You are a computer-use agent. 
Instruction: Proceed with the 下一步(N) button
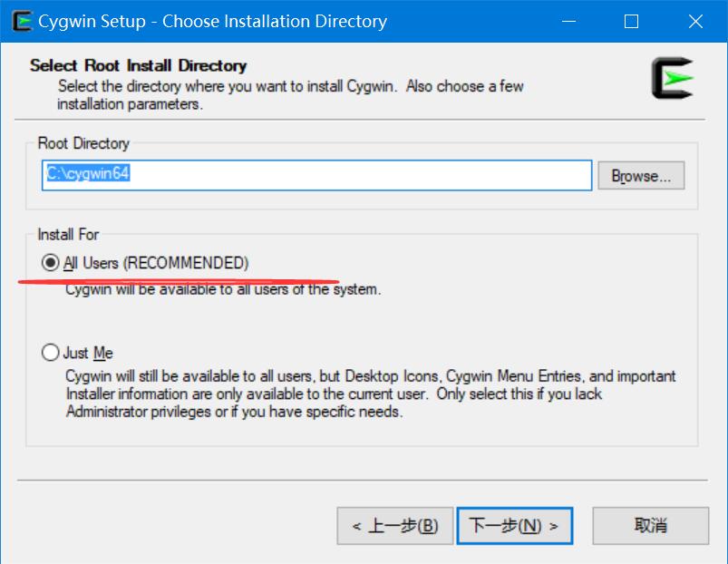click(x=514, y=526)
